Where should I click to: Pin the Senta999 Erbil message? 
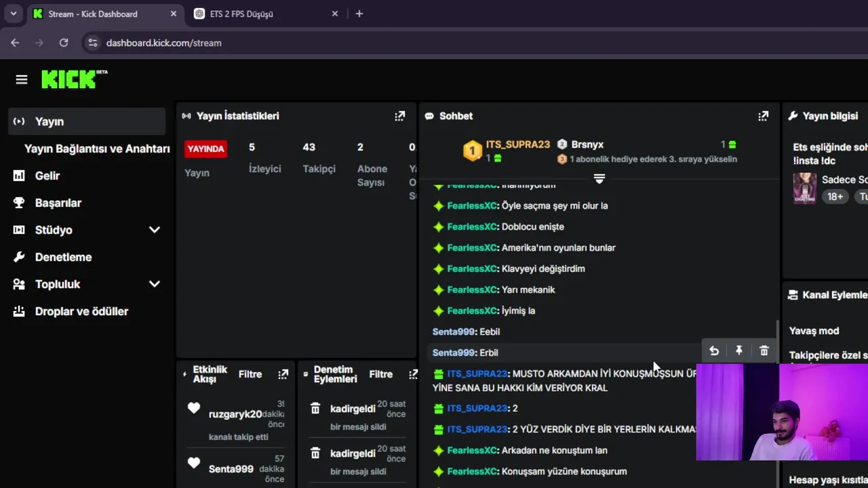coord(739,350)
